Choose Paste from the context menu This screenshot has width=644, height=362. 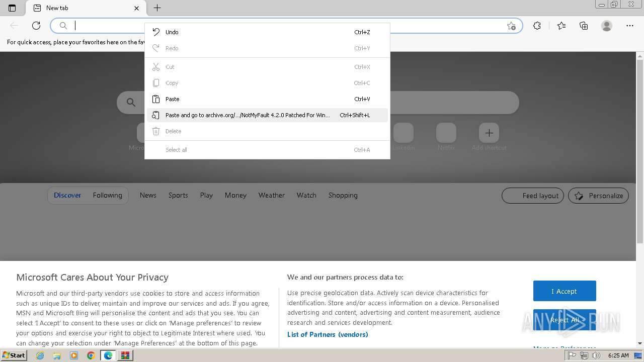click(x=267, y=99)
